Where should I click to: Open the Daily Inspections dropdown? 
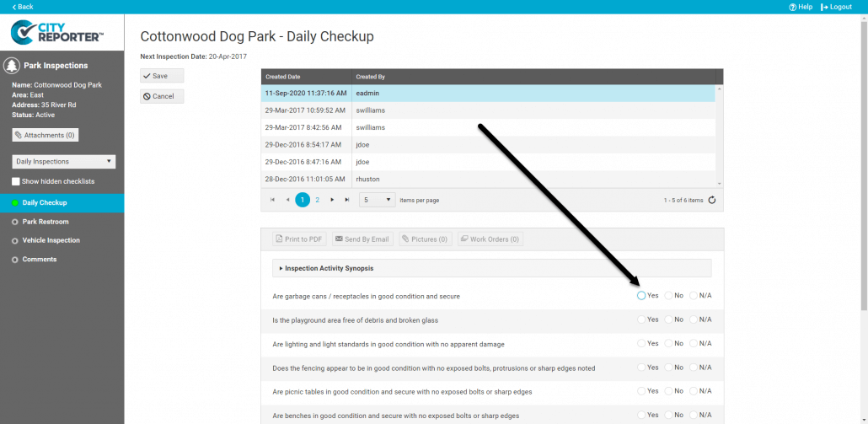point(64,161)
